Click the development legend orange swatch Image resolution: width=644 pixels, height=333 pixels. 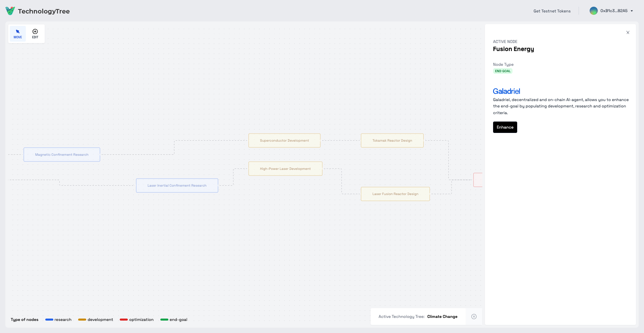pyautogui.click(x=82, y=320)
